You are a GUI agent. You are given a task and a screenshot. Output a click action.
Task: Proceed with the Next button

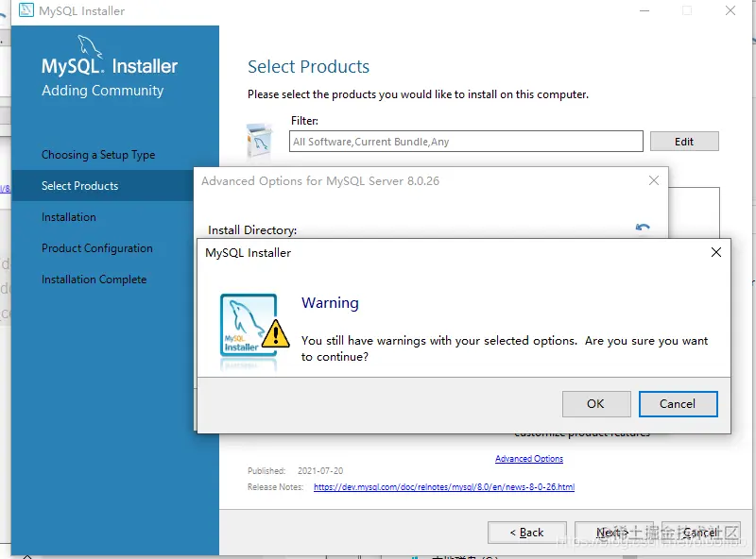tap(613, 533)
